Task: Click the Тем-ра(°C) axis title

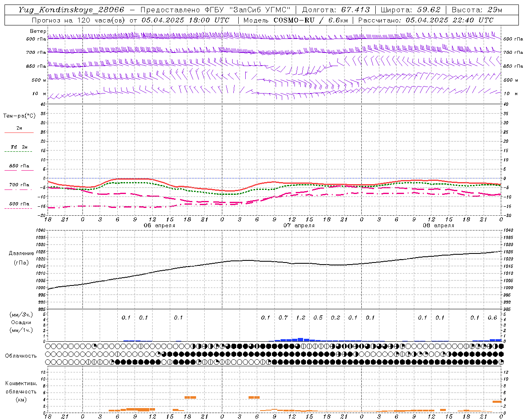Action: 19,116
